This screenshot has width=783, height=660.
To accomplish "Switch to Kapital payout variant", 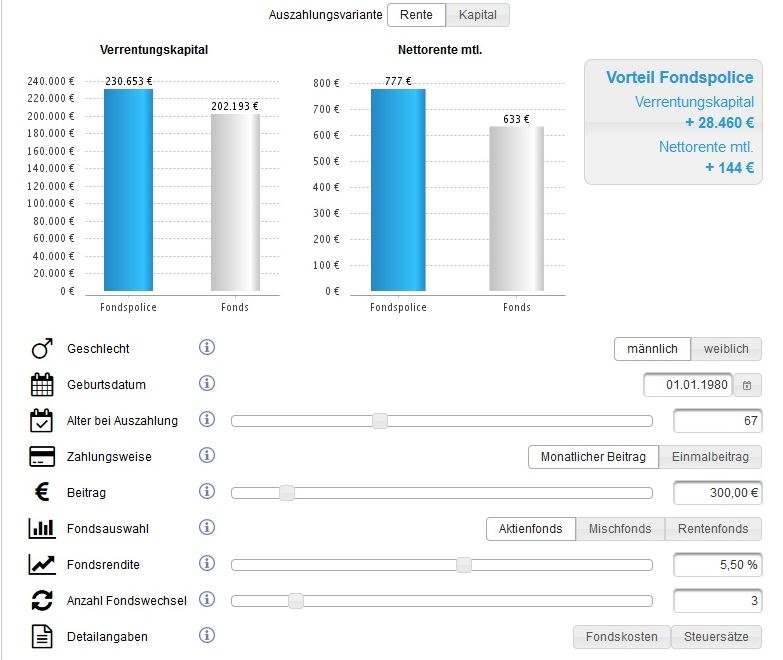I will 478,15.
